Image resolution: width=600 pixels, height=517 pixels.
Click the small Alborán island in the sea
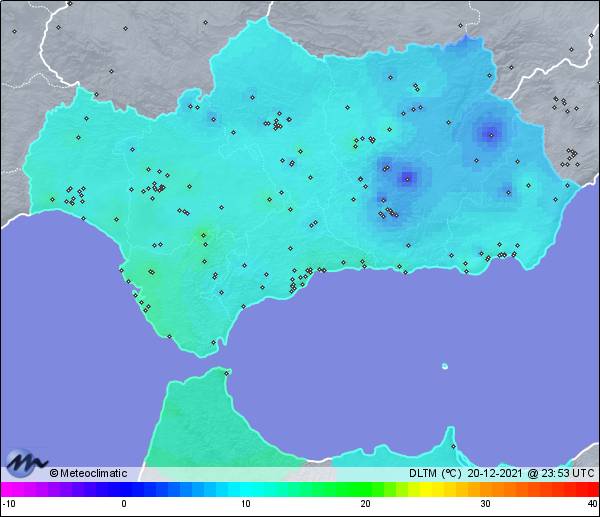click(x=445, y=367)
